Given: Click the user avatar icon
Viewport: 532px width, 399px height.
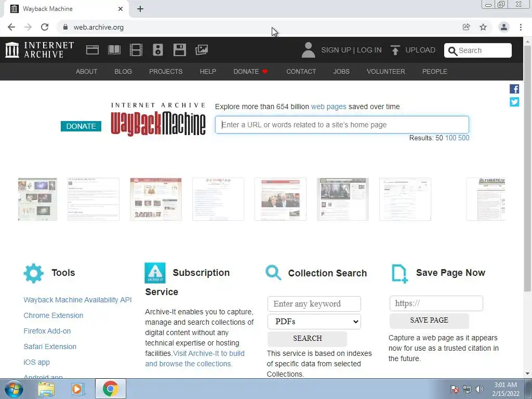Looking at the screenshot, I should click(x=308, y=50).
